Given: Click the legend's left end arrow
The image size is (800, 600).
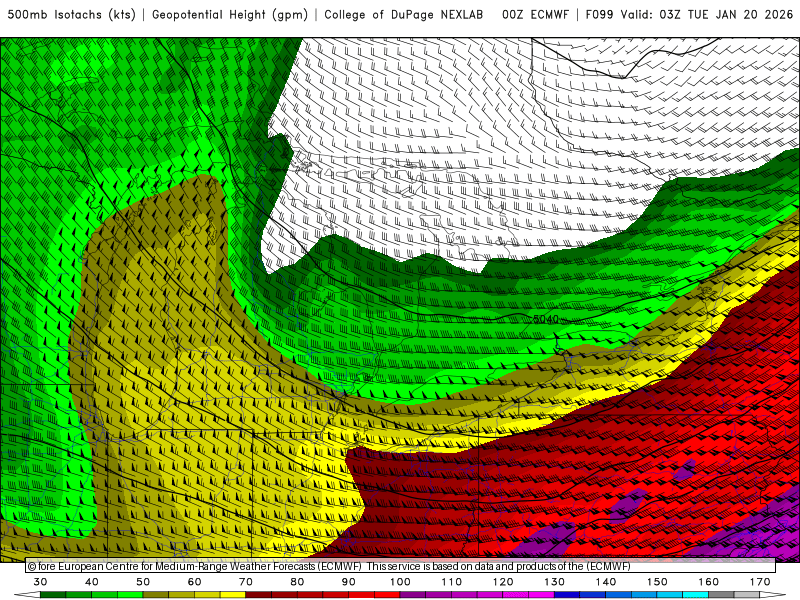Looking at the screenshot, I should pos(27,595).
